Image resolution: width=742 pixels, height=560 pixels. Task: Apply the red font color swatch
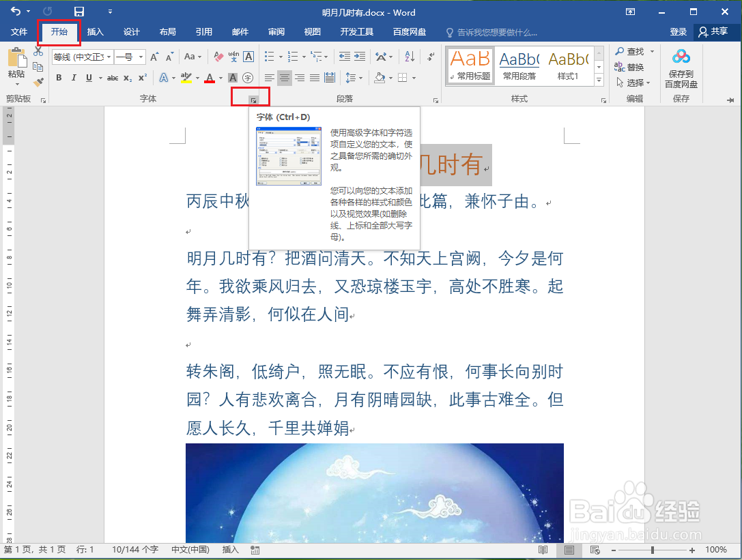tap(210, 78)
